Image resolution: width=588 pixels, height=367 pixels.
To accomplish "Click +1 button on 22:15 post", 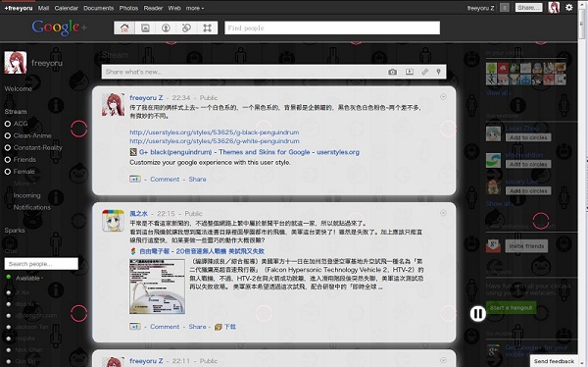I will point(135,327).
